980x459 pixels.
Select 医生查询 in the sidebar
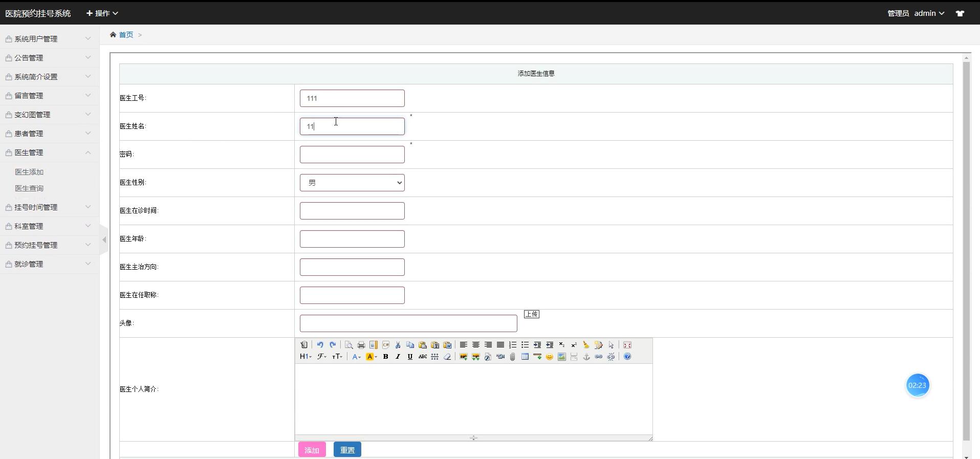[x=29, y=188]
